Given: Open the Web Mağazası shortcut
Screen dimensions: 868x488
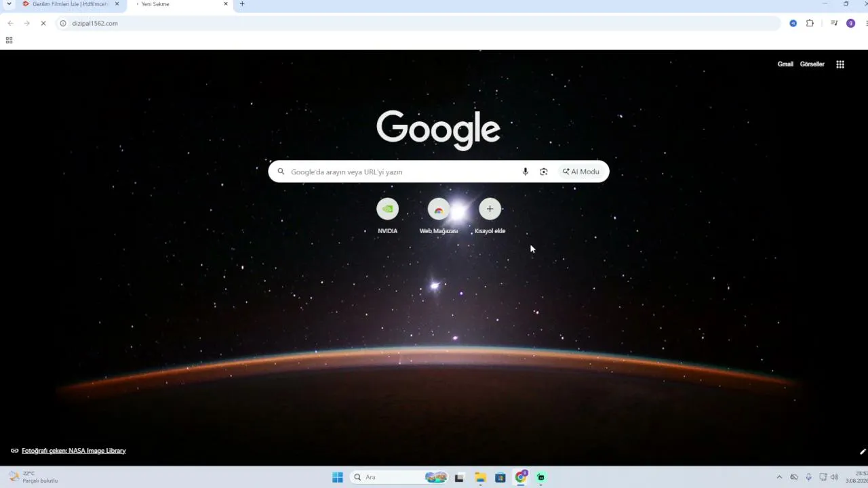Looking at the screenshot, I should click(439, 217).
